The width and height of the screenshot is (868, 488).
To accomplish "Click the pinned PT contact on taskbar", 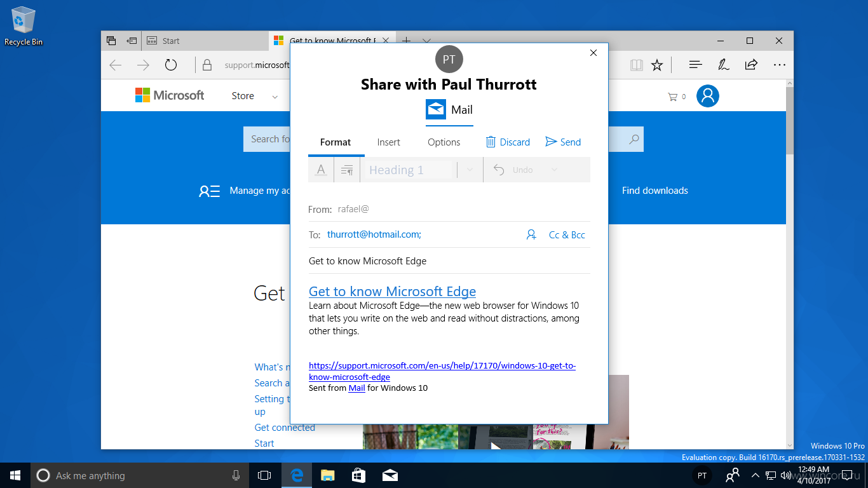I will [702, 475].
